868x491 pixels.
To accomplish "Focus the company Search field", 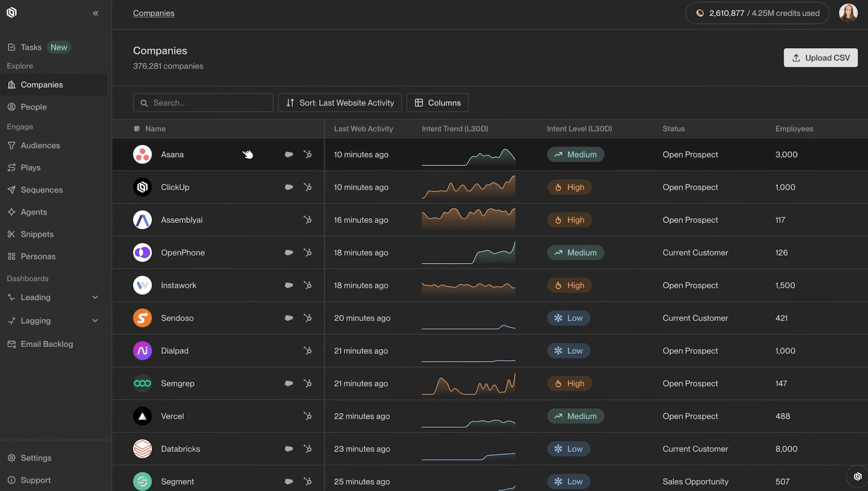I will point(203,103).
